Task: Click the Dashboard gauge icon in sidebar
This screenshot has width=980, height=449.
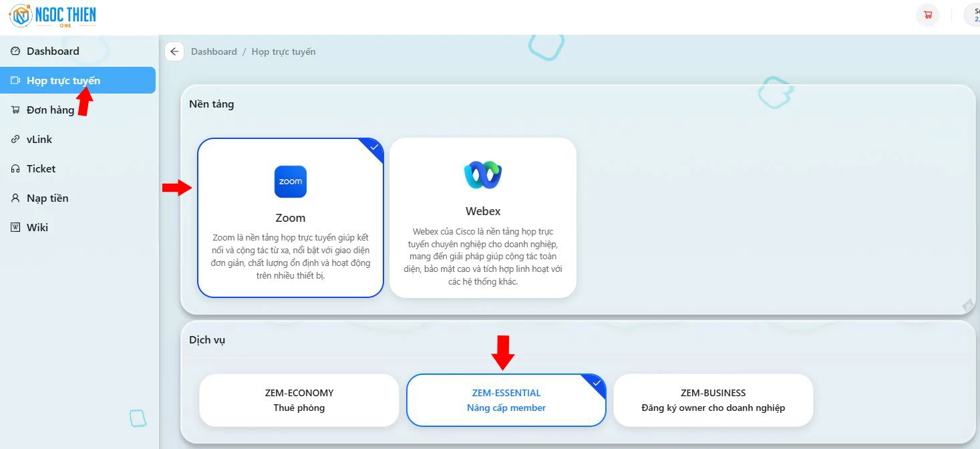Action: pos(15,51)
